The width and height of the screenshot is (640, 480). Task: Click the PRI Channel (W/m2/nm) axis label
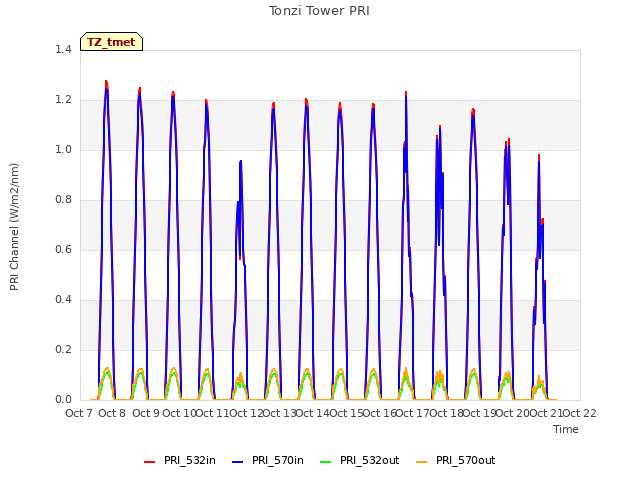pos(14,227)
